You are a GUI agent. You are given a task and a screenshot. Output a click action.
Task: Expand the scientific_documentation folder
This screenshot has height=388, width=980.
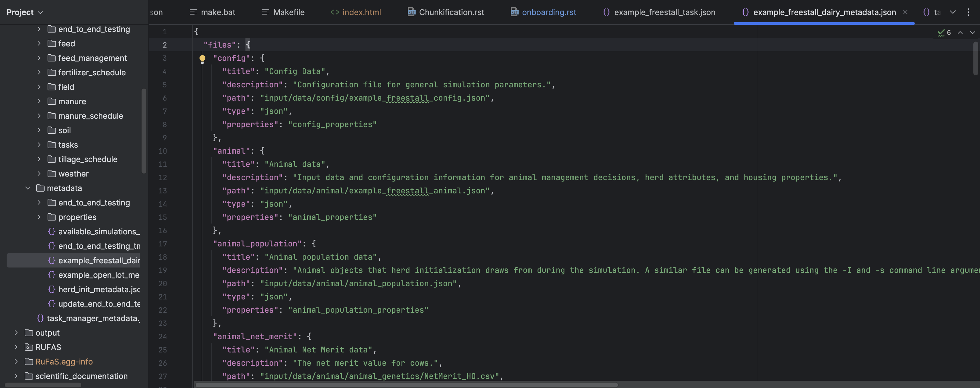16,376
